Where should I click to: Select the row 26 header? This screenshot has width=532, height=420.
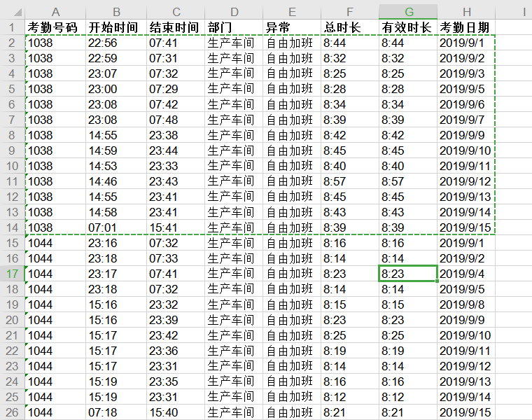12,412
